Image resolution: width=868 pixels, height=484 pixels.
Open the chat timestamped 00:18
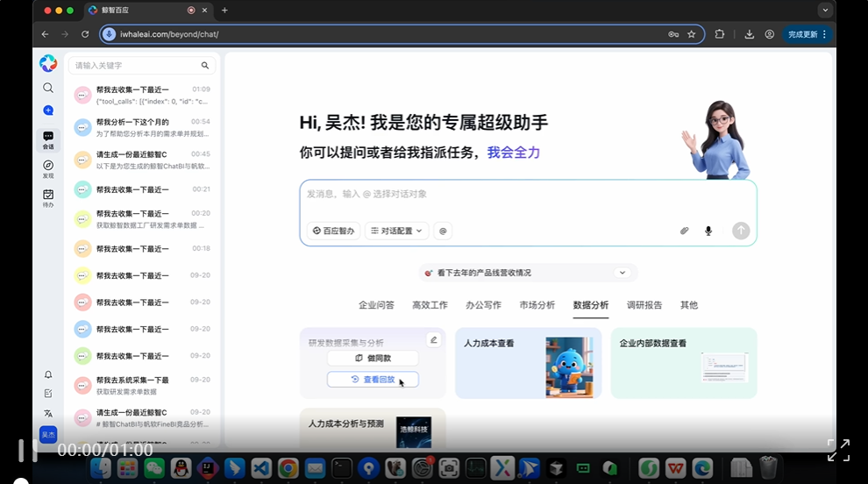pyautogui.click(x=142, y=249)
